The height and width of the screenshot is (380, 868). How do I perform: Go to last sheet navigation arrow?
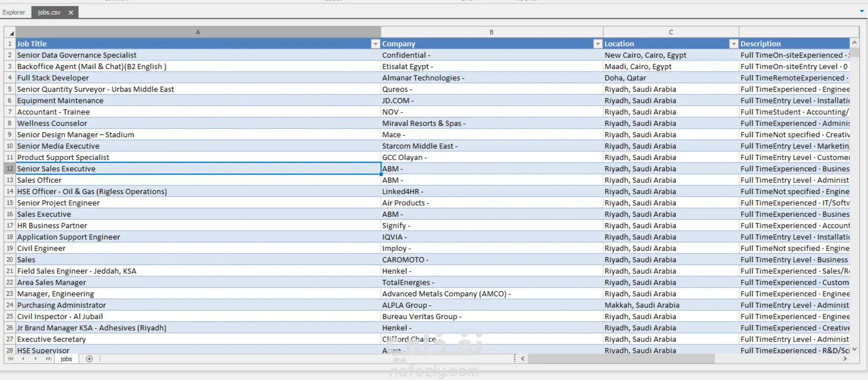(48, 359)
